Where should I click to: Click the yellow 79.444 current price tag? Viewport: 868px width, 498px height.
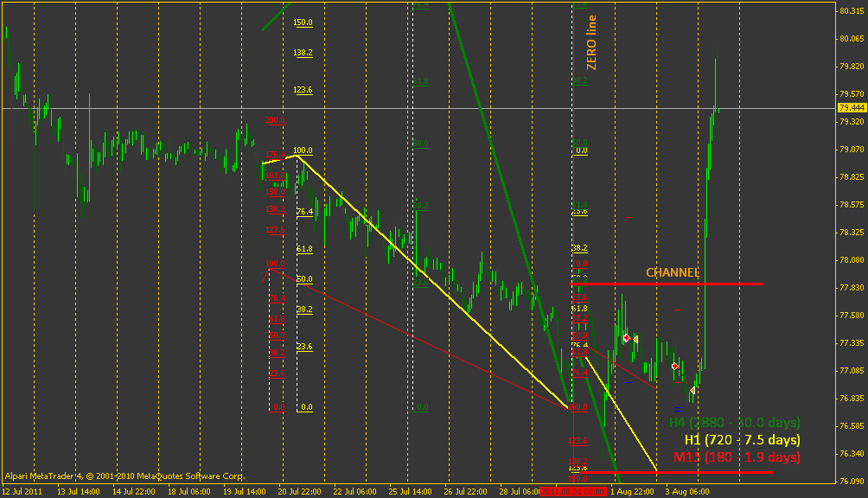click(852, 107)
